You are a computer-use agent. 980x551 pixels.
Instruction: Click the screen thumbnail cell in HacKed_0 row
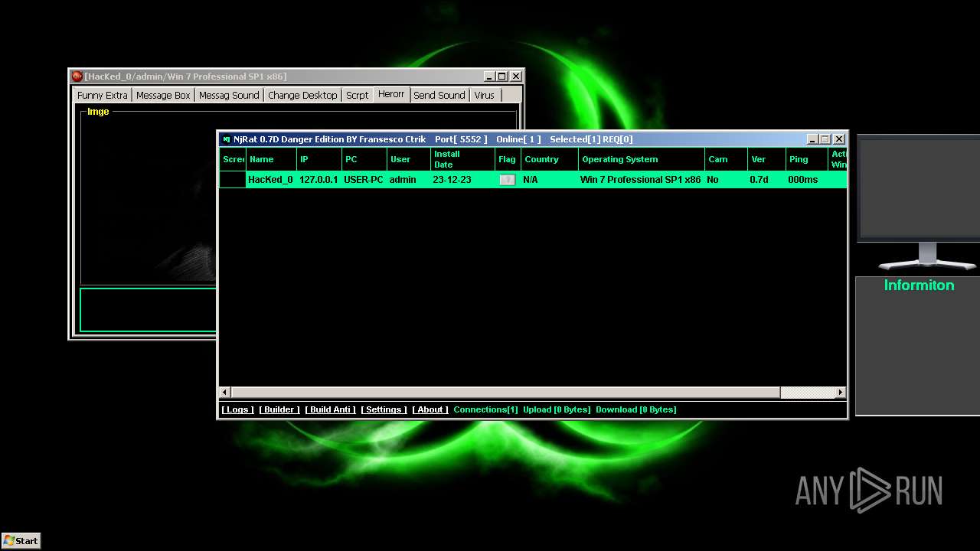[x=233, y=180]
